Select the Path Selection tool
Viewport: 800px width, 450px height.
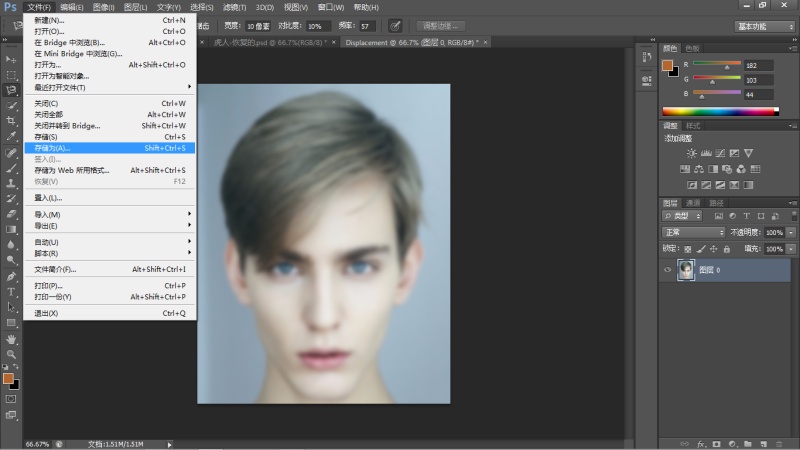coord(11,307)
